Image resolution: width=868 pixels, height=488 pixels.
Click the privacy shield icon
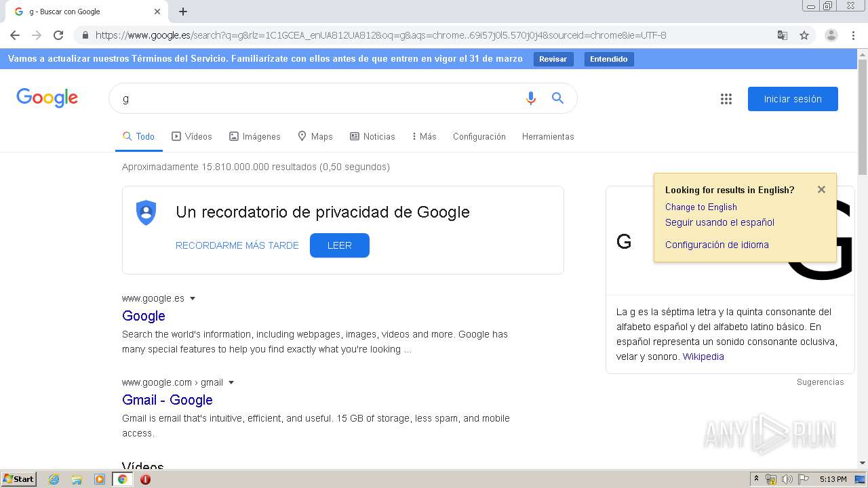click(x=146, y=213)
